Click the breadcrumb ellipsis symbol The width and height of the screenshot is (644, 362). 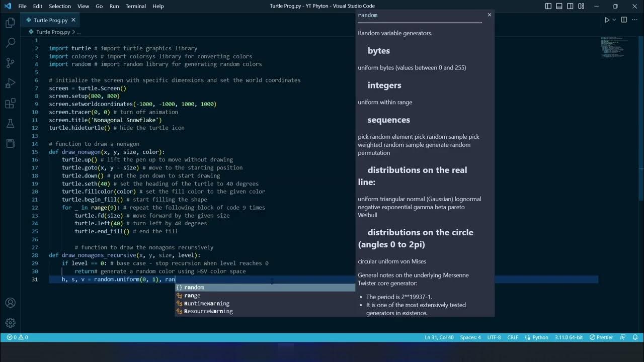79,32
